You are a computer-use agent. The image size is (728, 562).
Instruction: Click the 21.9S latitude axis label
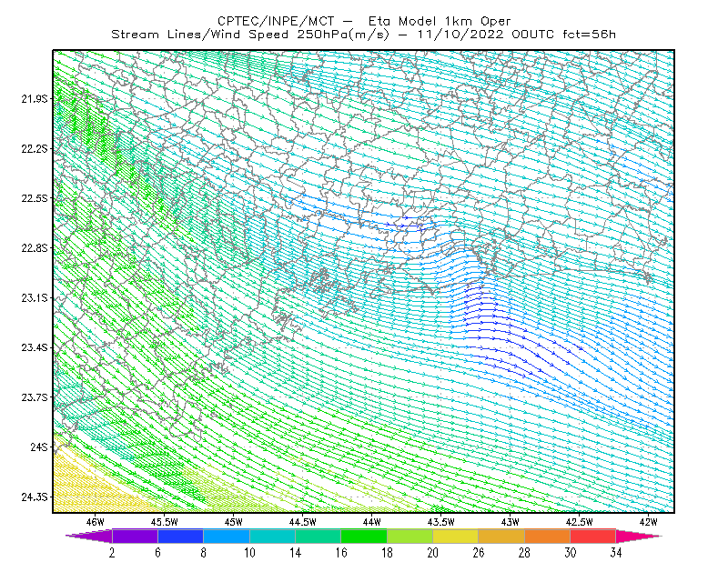pyautogui.click(x=35, y=99)
